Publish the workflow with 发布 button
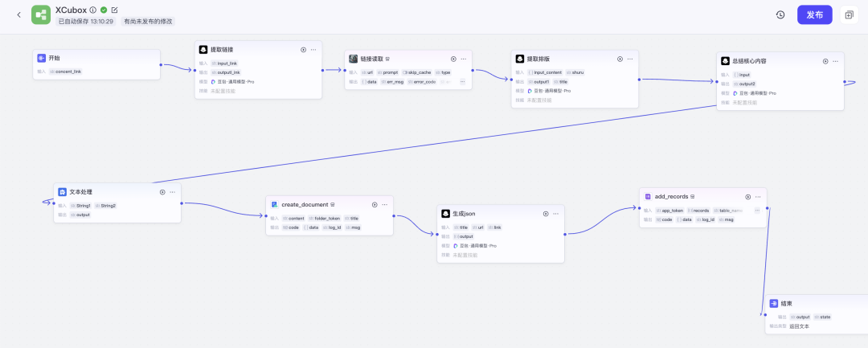 [x=815, y=15]
